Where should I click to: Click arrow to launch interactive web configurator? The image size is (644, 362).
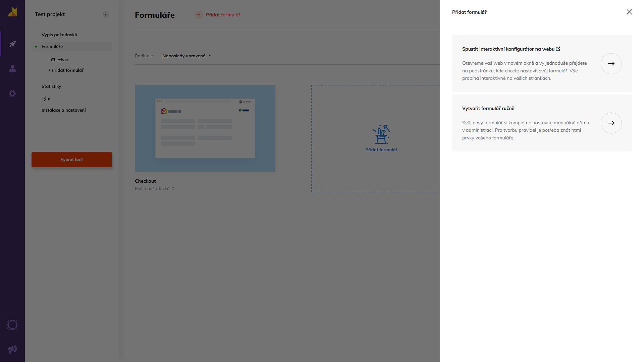(611, 64)
